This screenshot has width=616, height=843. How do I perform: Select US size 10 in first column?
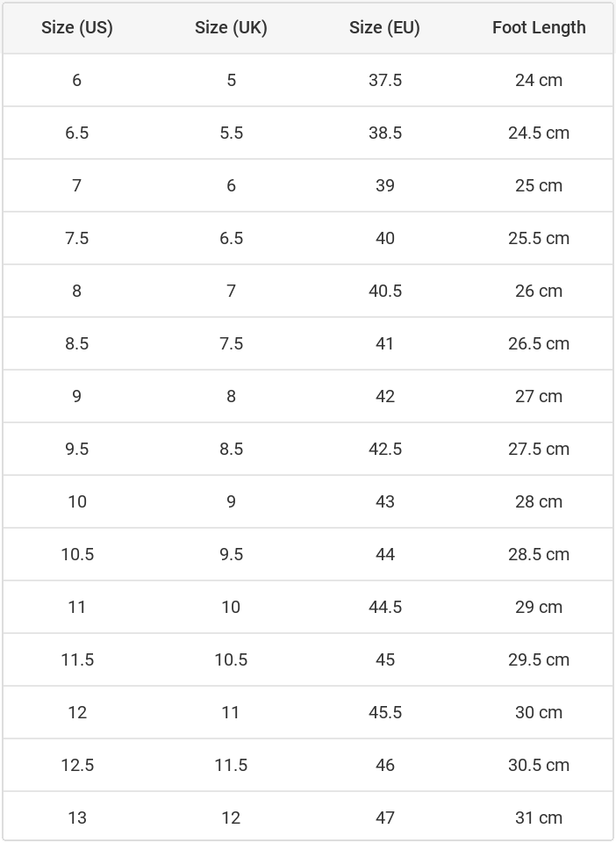(77, 501)
